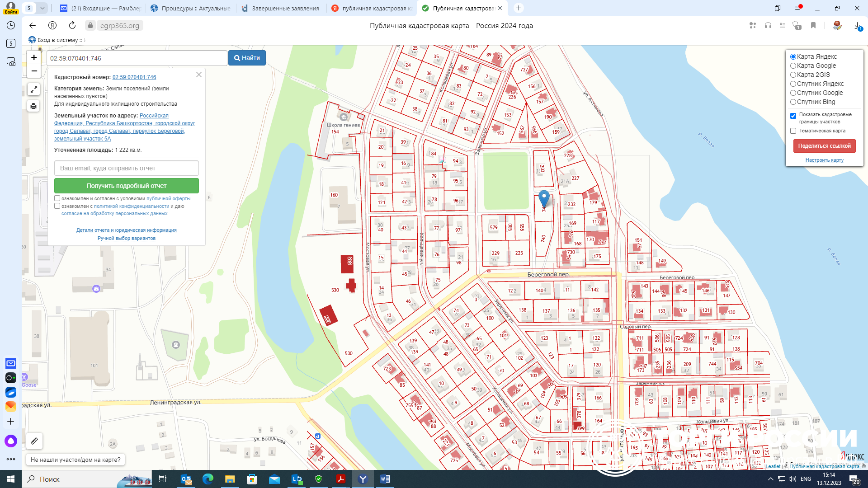The image size is (868, 488).
Task: Select Карта Google radio option
Action: [x=793, y=66]
